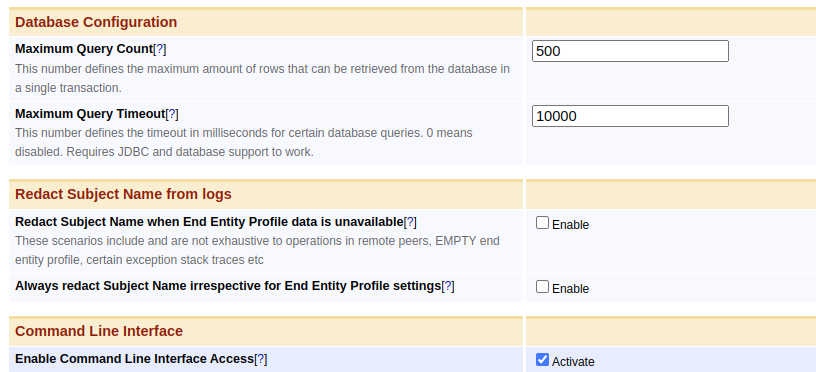Select the Database Configuration section heading
This screenshot has height=372, width=816.
[x=96, y=22]
